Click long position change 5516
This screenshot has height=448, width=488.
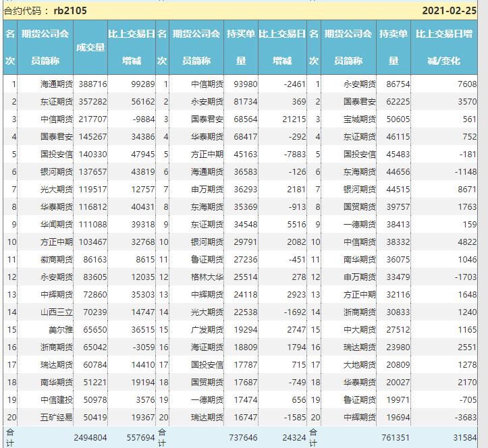[x=296, y=224]
